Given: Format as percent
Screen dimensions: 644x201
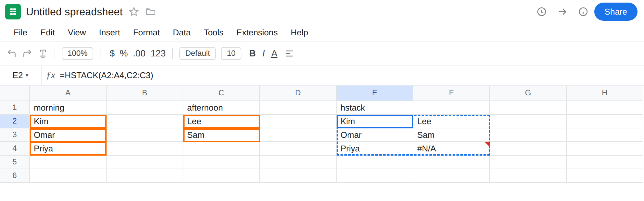Looking at the screenshot, I should coord(124,53).
